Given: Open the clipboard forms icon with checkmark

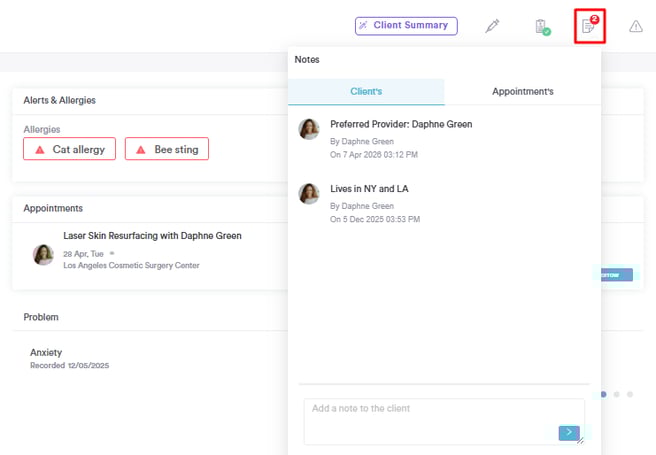Looking at the screenshot, I should pyautogui.click(x=541, y=27).
